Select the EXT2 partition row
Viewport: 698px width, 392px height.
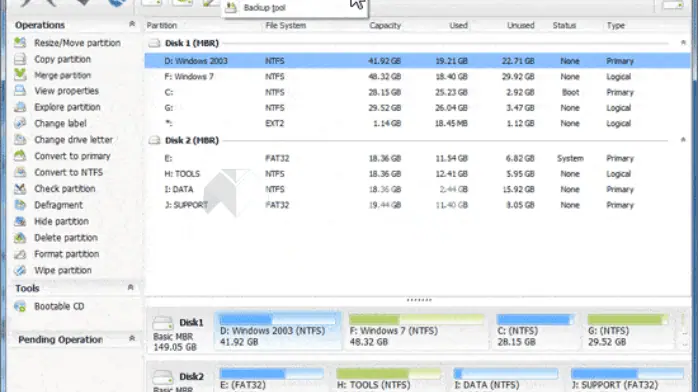point(418,123)
